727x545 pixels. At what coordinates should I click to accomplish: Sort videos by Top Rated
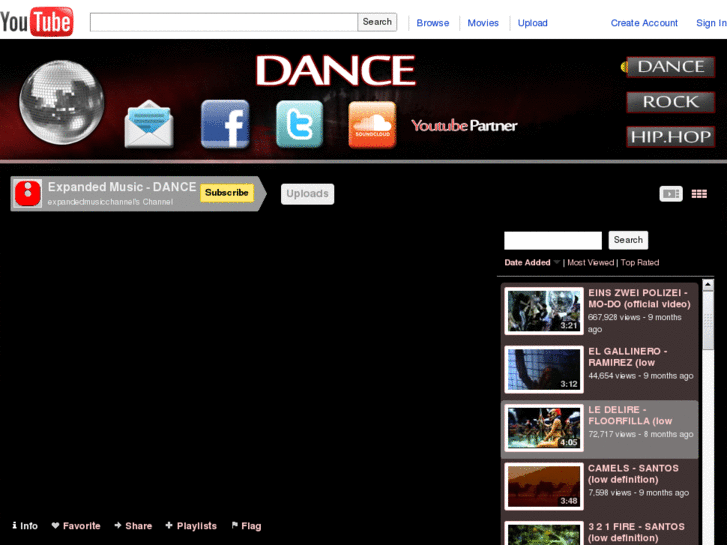tap(640, 263)
